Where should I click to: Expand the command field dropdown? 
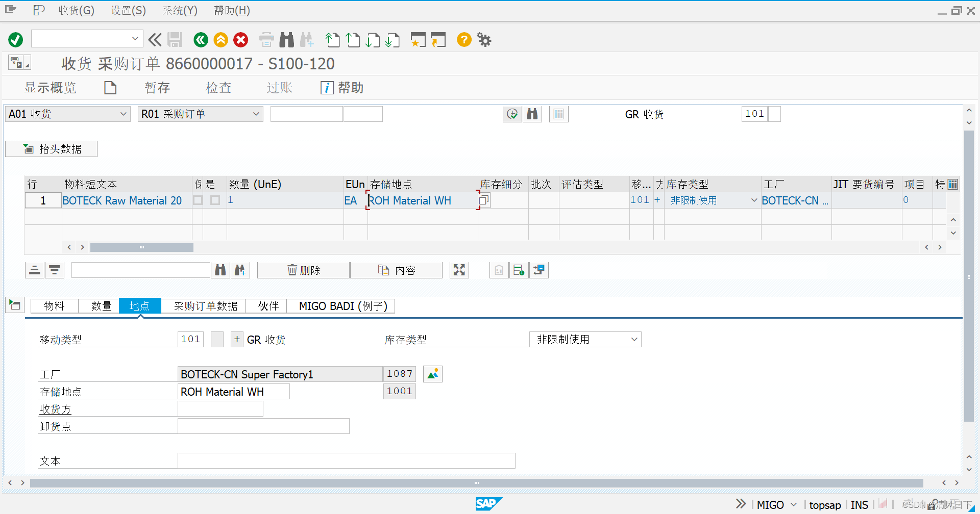135,38
